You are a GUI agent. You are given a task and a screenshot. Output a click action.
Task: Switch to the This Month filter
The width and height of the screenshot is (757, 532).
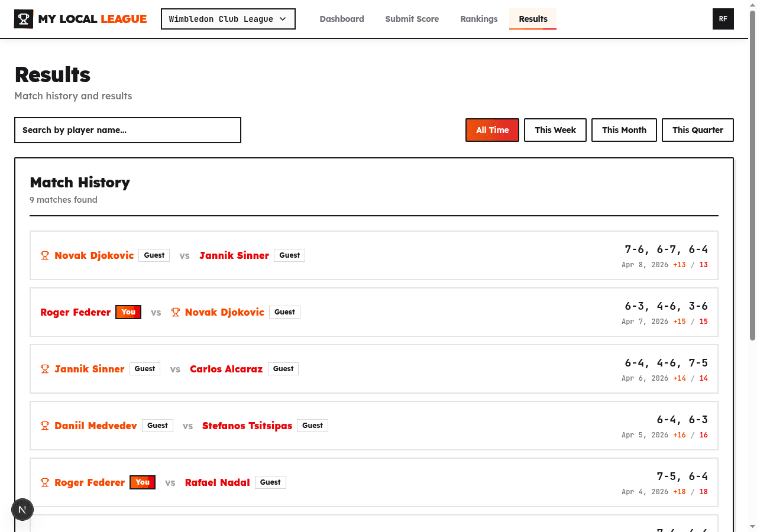pos(624,129)
